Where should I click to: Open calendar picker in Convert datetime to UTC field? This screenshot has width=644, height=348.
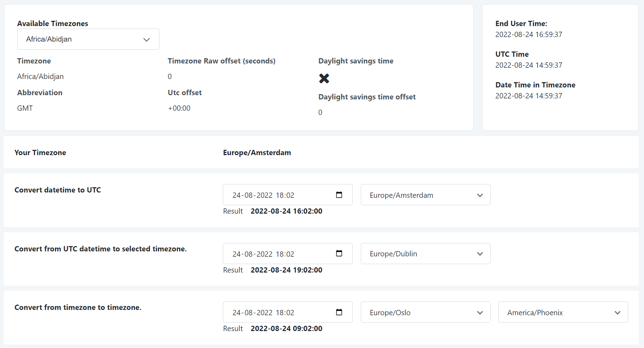(x=339, y=195)
